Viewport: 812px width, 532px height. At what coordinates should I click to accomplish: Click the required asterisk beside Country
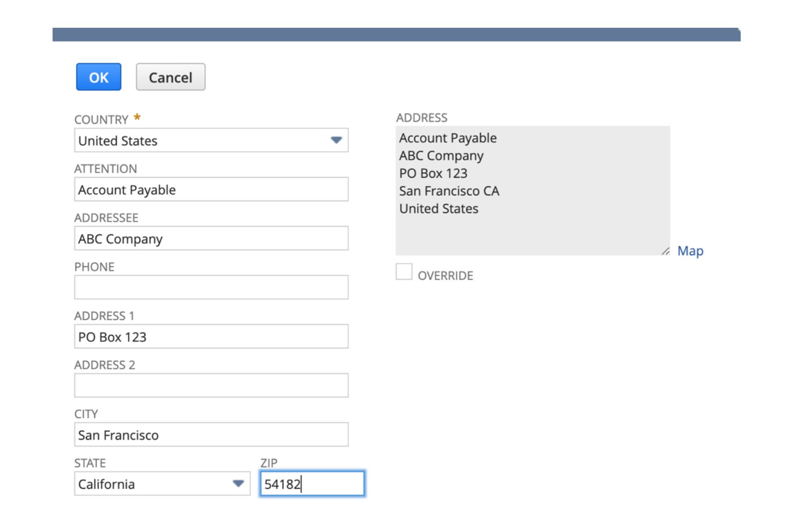coord(137,116)
